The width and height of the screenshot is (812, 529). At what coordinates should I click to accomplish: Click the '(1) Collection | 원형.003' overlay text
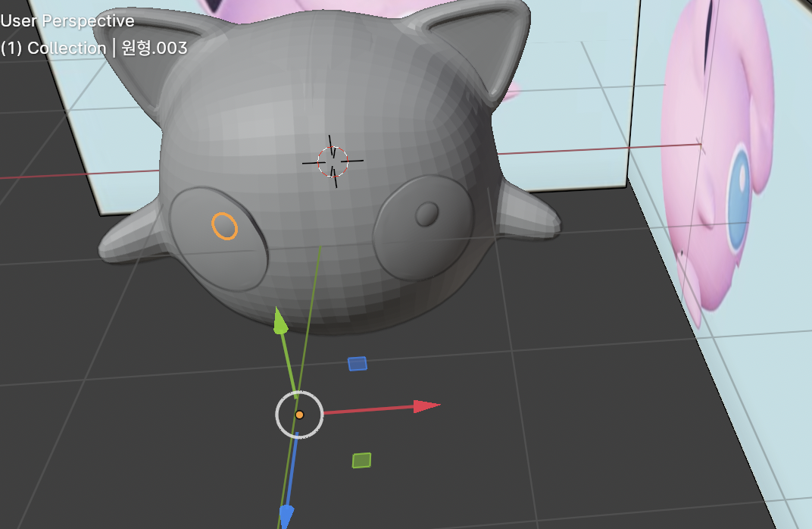tap(94, 49)
